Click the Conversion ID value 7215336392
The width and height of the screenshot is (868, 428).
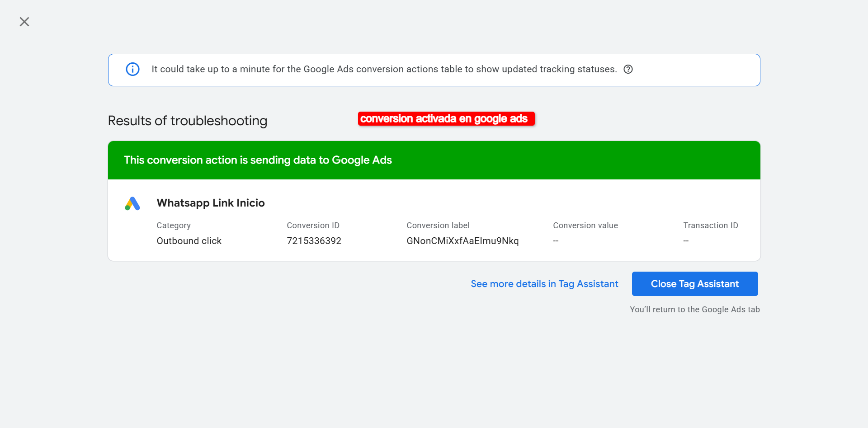pos(314,241)
